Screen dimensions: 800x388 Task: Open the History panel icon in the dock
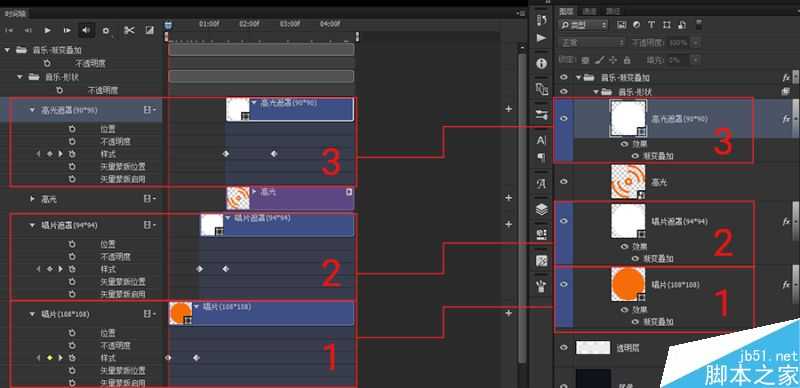542,19
